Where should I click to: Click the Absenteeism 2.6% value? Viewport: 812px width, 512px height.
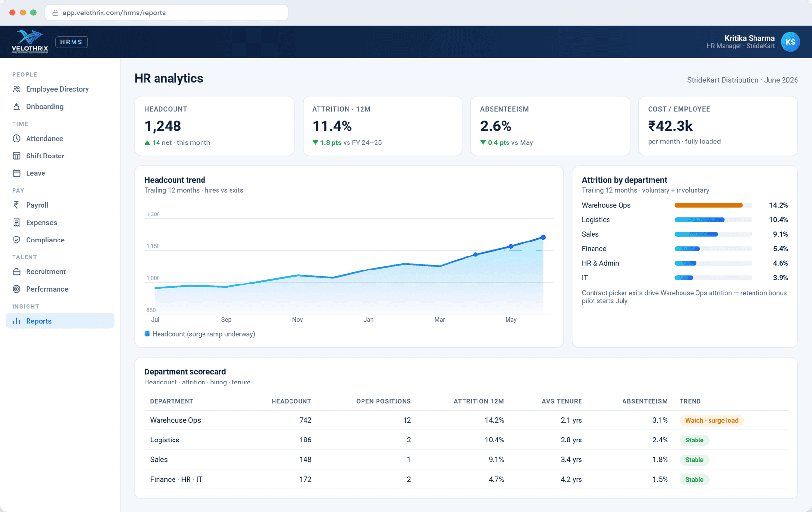coord(496,126)
